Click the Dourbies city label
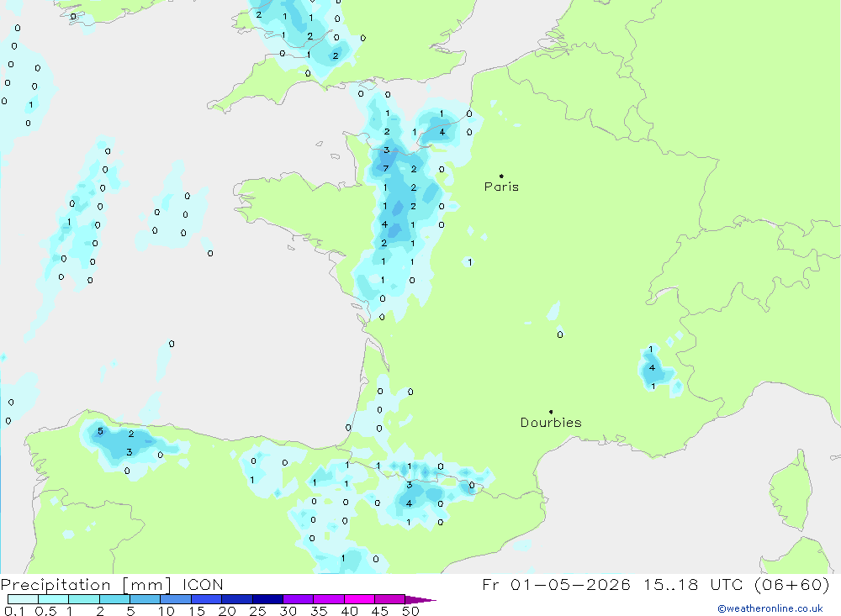 click(551, 423)
